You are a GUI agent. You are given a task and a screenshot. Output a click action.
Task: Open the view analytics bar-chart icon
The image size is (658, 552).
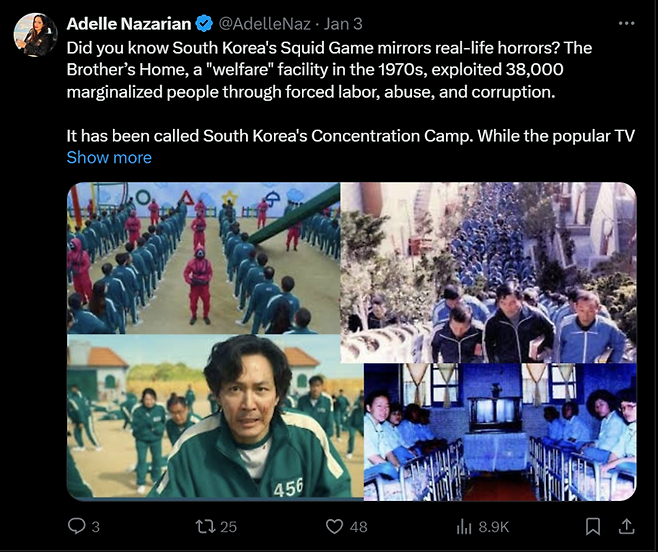[464, 526]
